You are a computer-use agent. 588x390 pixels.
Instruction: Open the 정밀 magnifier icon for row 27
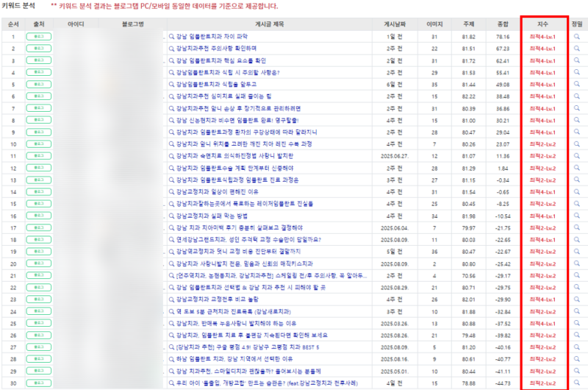577,347
